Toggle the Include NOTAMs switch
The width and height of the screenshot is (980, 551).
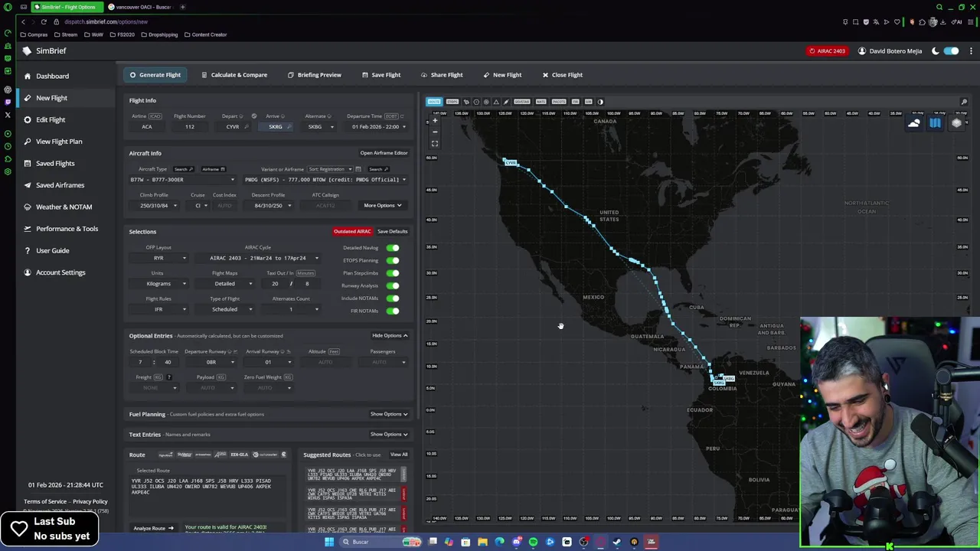point(393,298)
